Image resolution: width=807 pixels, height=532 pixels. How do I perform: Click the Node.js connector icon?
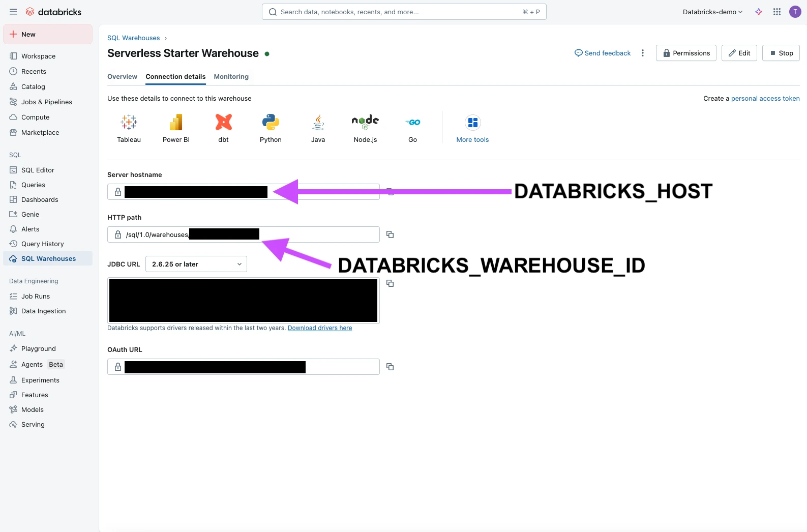pyautogui.click(x=365, y=123)
